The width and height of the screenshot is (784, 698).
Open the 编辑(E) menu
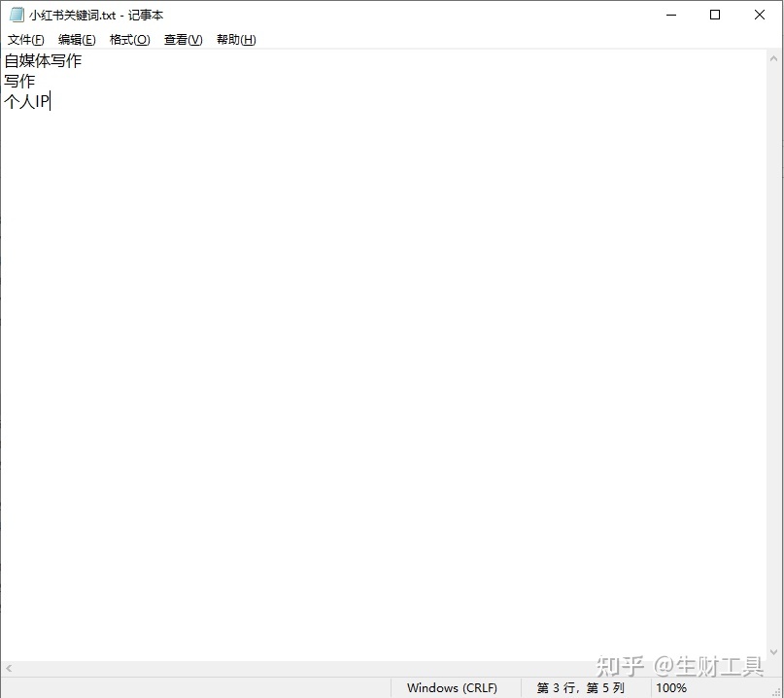click(77, 40)
